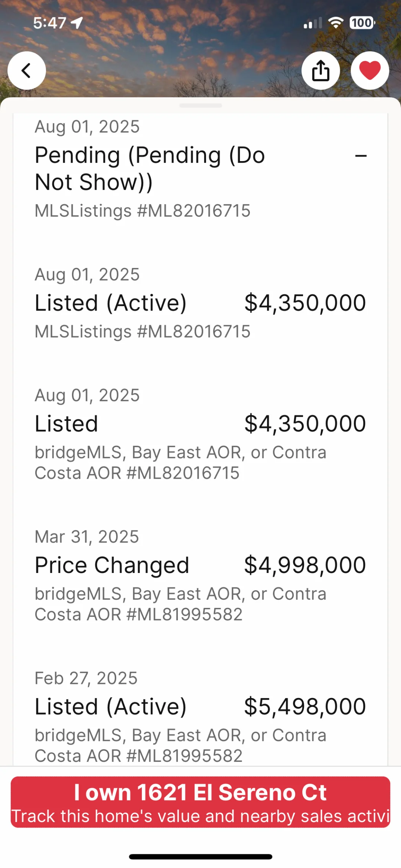Tap bridgeMLS source #ML81995582 under Price Changed
Image resolution: width=401 pixels, height=868 pixels.
click(x=180, y=604)
